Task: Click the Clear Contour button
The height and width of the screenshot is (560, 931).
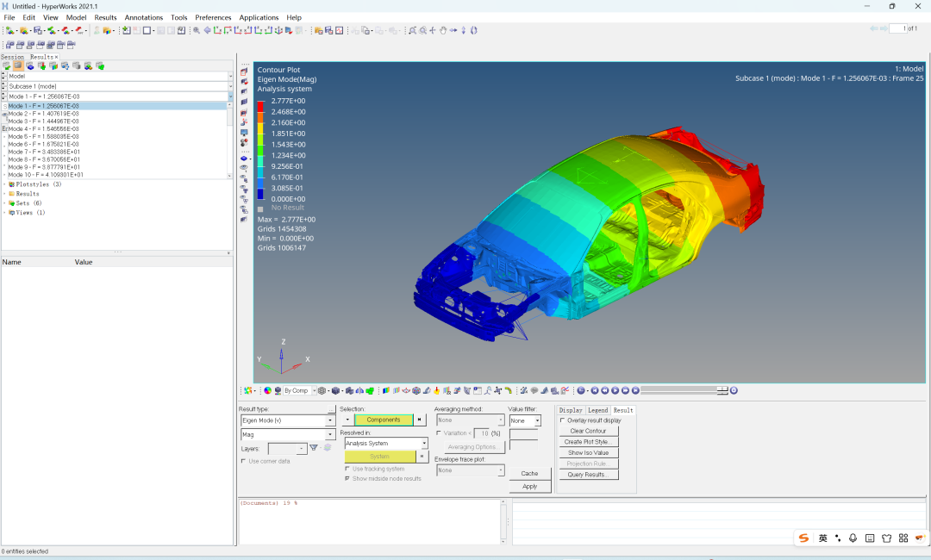Action: pyautogui.click(x=588, y=431)
